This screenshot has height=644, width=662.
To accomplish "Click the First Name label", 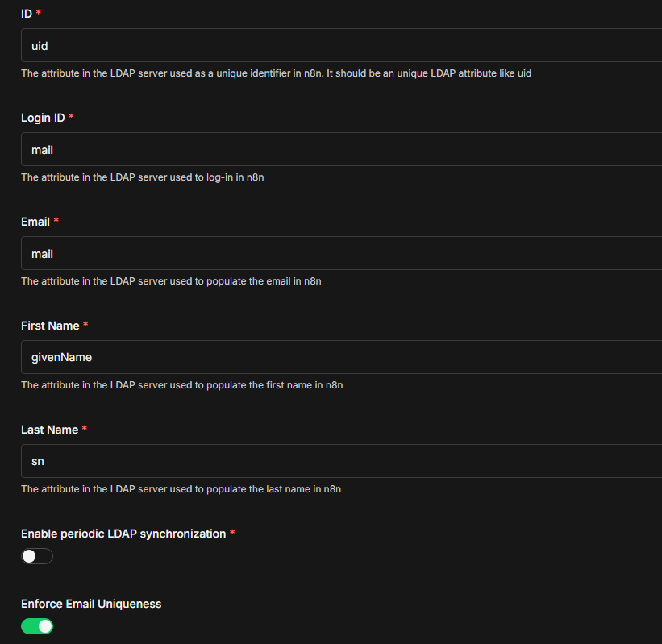I will [50, 326].
